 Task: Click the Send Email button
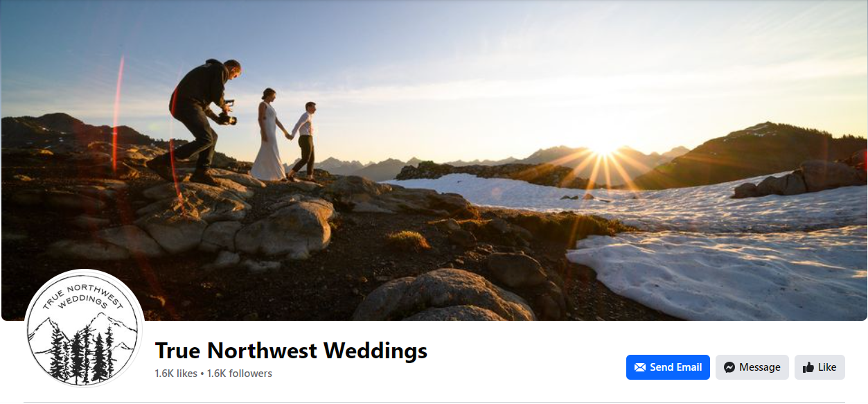click(x=668, y=367)
